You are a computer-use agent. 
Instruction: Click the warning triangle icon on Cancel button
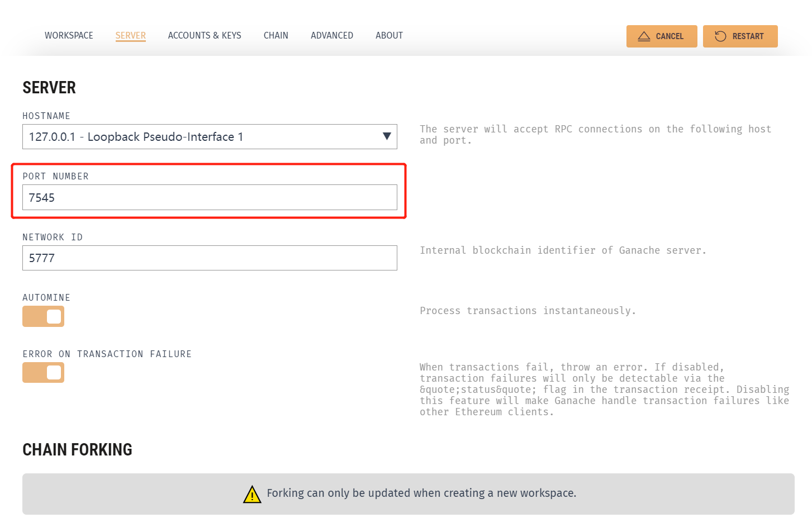643,36
